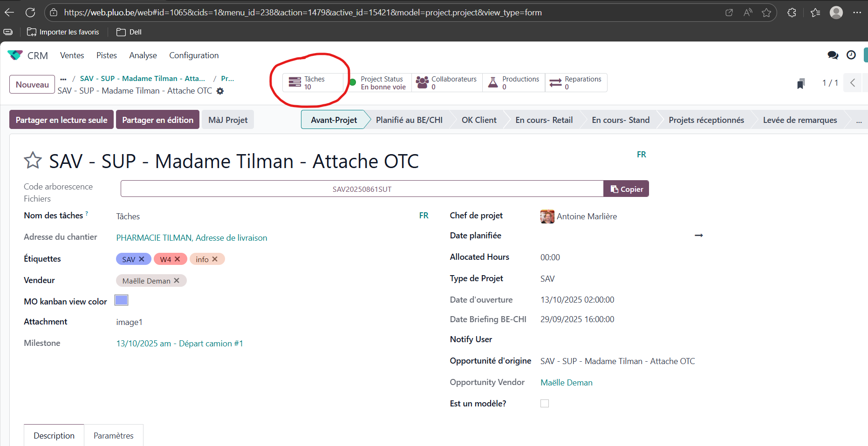Open the activities clock icon
Screen dimensions: 868x446
851,55
